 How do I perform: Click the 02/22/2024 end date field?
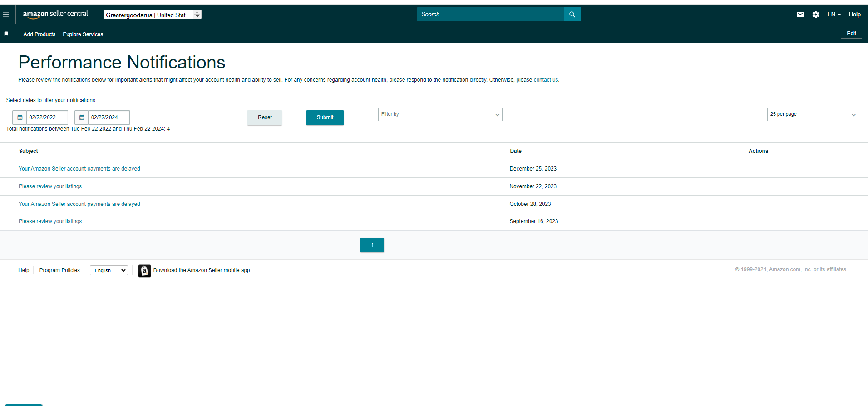(x=109, y=117)
